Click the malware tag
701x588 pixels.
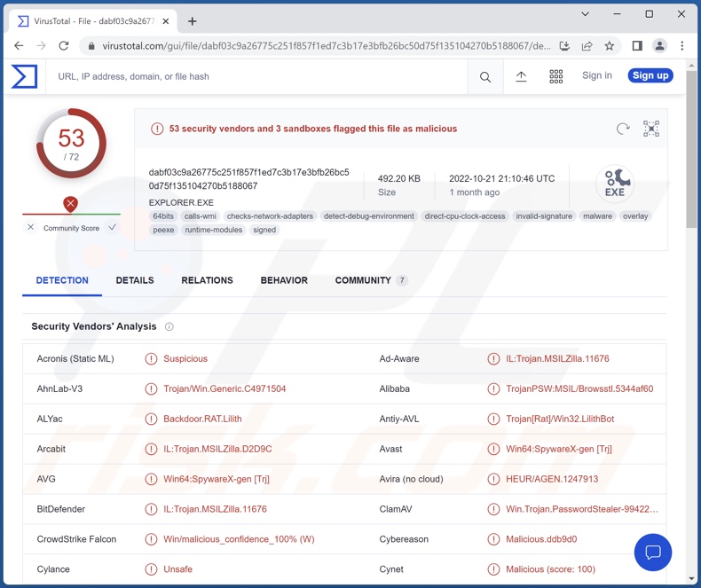(x=597, y=216)
